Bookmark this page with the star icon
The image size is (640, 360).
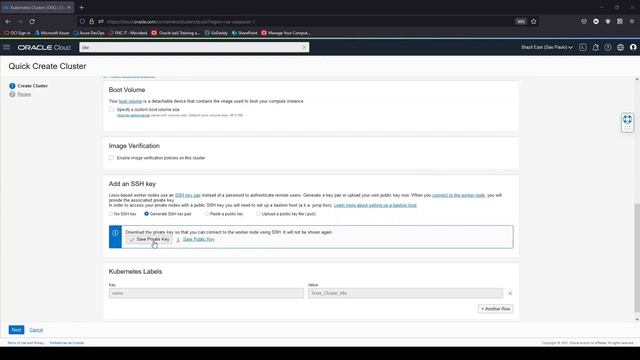click(533, 21)
